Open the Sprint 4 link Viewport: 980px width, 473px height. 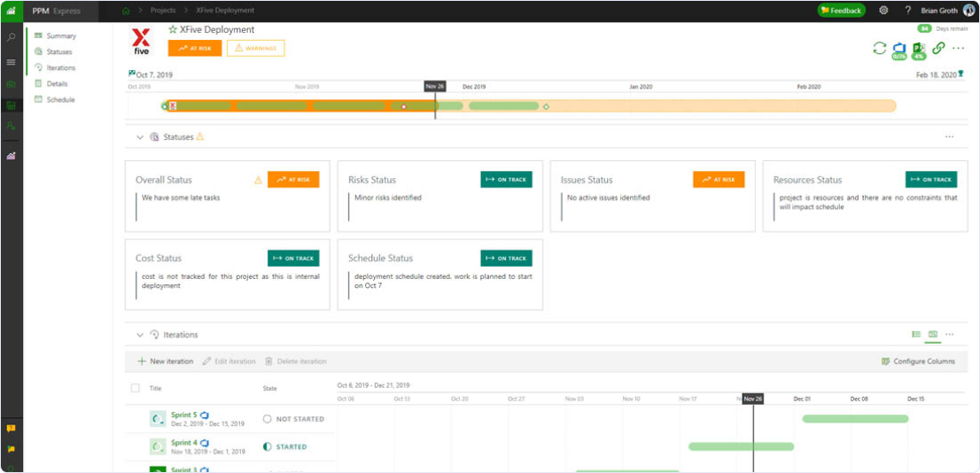[183, 443]
